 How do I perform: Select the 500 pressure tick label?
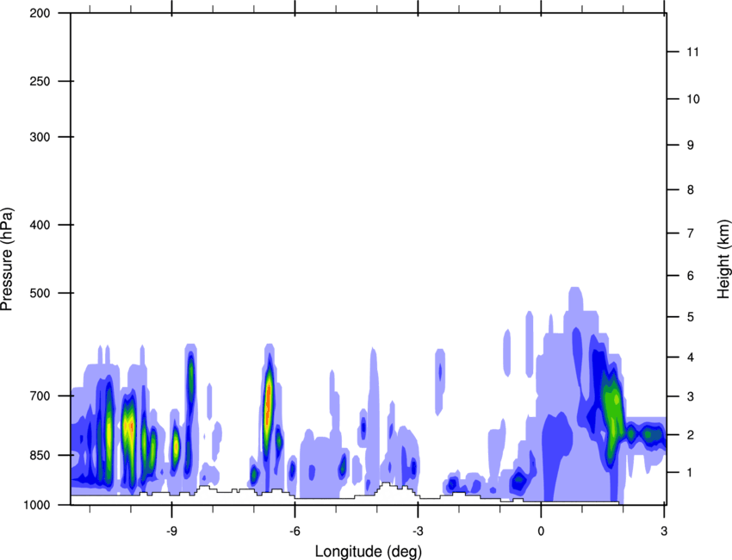(x=40, y=293)
